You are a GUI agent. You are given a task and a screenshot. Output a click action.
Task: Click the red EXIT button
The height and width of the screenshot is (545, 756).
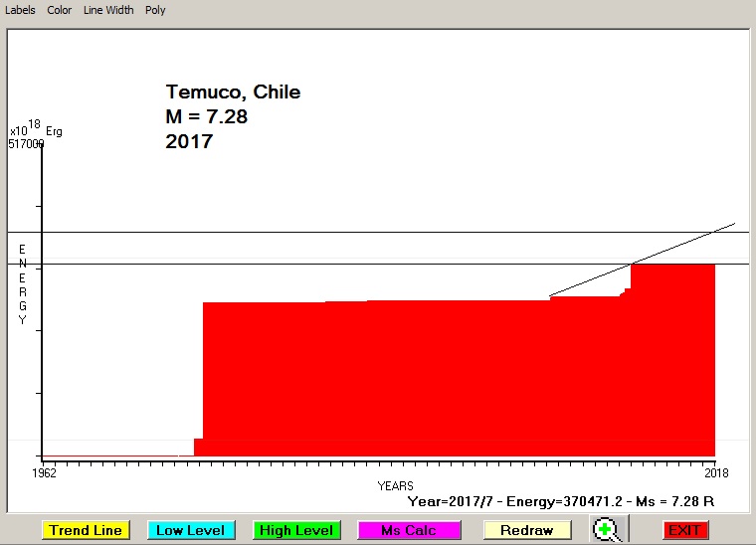(x=684, y=530)
